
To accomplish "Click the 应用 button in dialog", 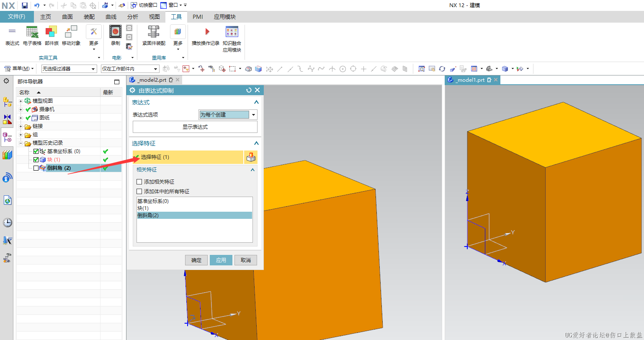I will click(x=221, y=260).
